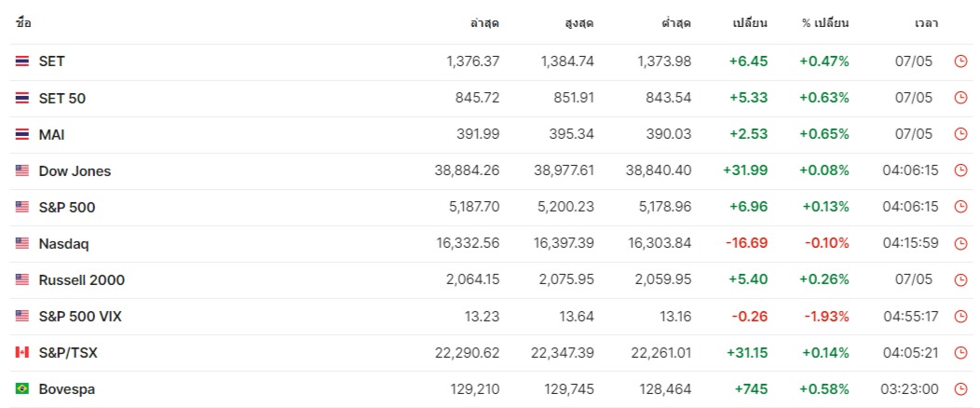Screen dimensions: 980x408
Task: Click the Canadian flag beside S&P/TSX
Action: (22, 353)
